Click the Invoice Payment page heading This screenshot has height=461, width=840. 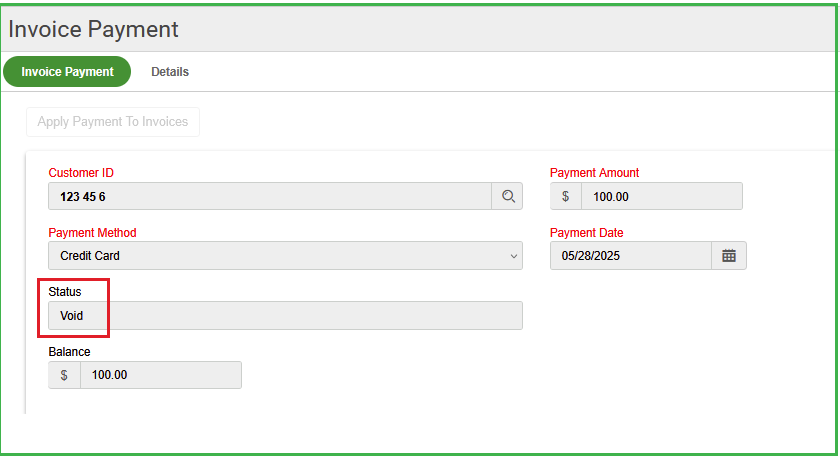(x=93, y=29)
